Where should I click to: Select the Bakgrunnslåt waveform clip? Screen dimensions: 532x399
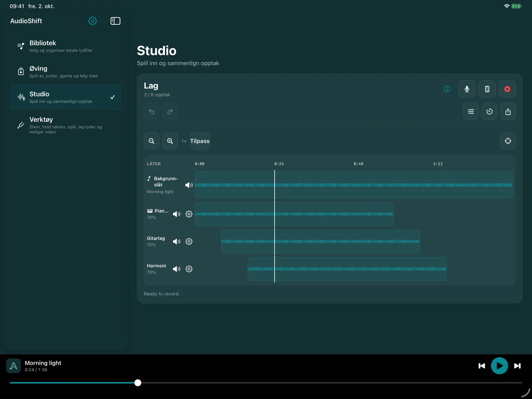(354, 185)
